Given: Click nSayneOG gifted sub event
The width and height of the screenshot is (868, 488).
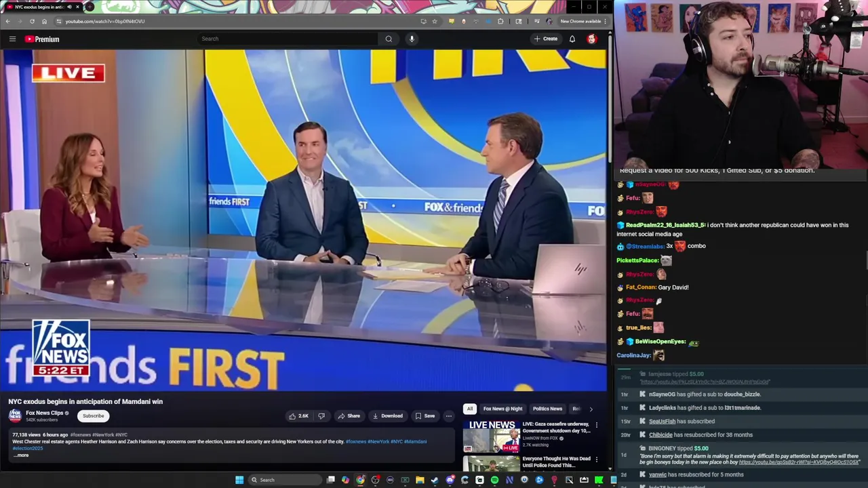Looking at the screenshot, I should click(705, 394).
